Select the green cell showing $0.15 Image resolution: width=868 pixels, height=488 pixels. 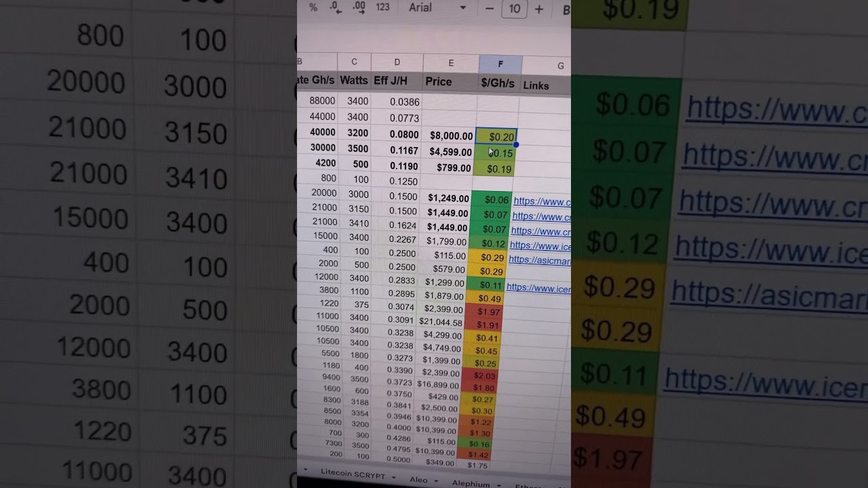tap(496, 153)
